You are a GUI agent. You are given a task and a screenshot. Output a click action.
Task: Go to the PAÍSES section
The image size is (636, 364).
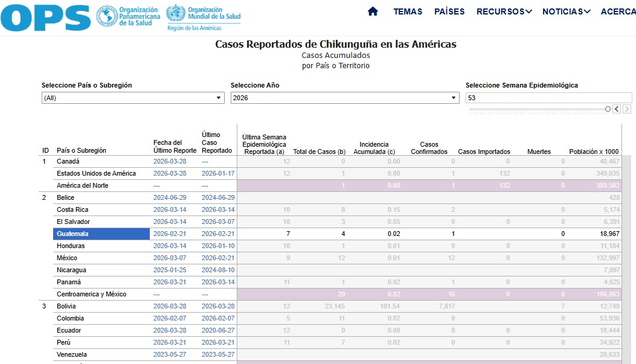(449, 11)
